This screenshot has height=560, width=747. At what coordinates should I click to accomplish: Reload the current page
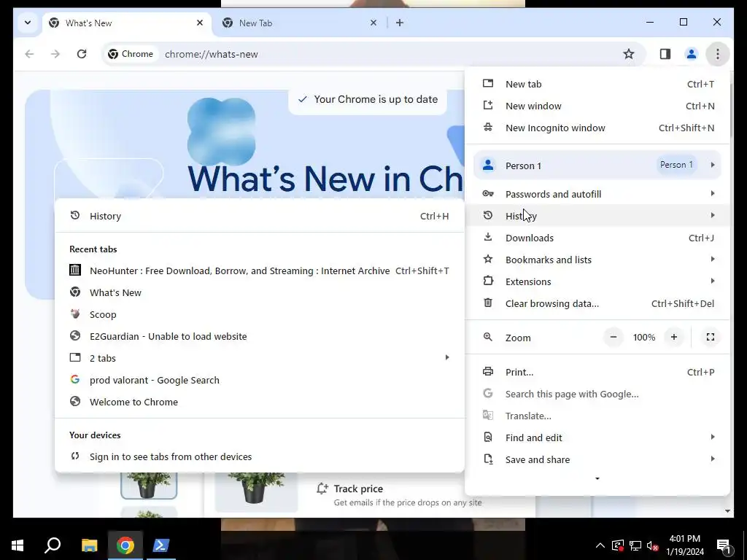point(82,54)
